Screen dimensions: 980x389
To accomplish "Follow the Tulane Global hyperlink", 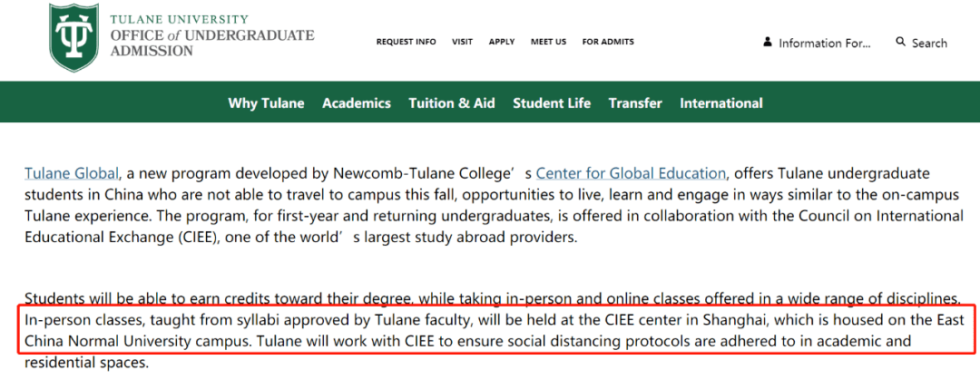I will tap(72, 173).
